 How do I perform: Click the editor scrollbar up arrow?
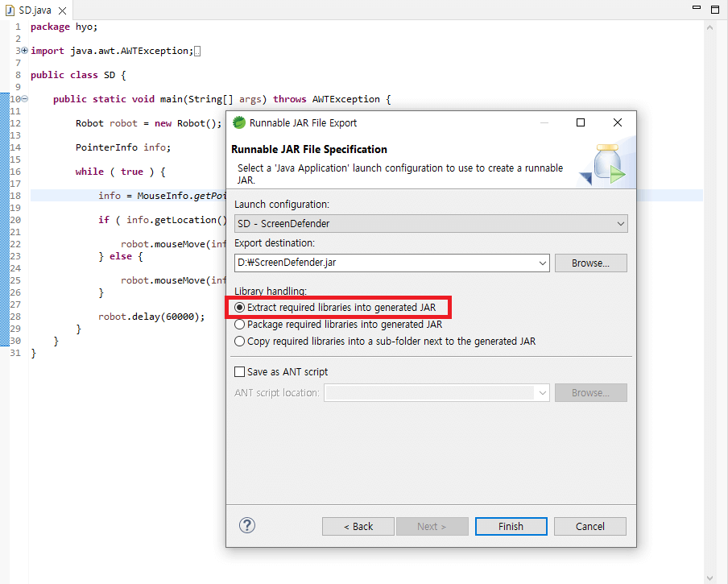(x=709, y=28)
